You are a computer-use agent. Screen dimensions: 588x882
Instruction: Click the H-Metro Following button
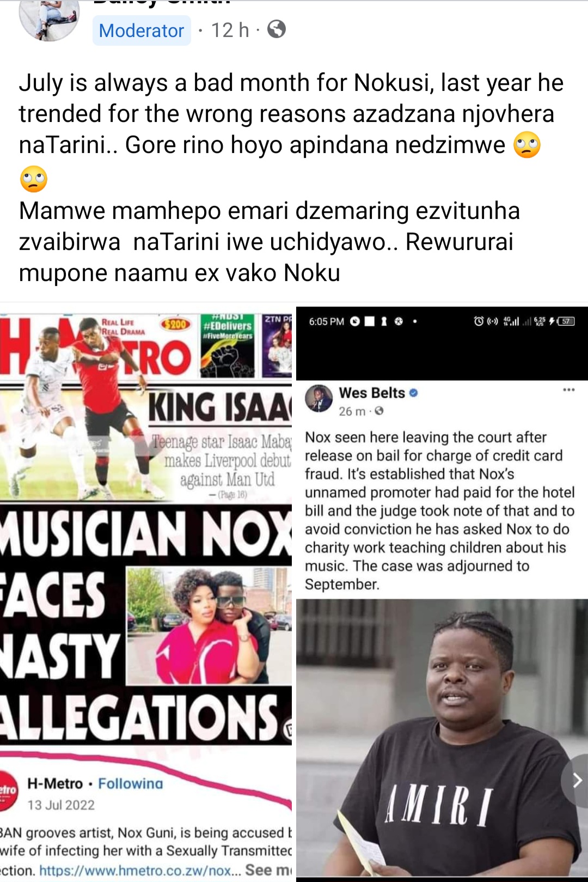[x=131, y=783]
